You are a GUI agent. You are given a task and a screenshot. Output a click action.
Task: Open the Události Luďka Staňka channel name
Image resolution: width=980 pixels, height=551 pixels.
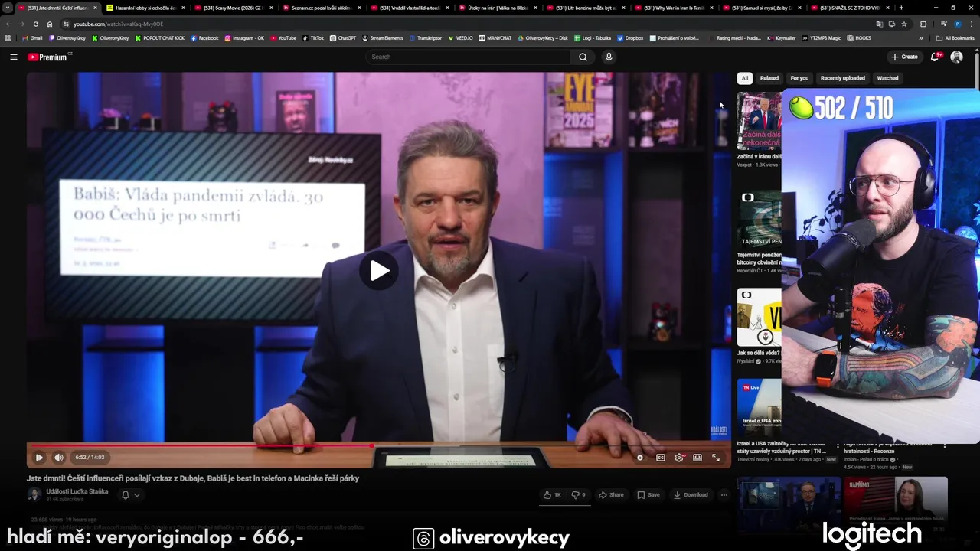click(x=77, y=491)
